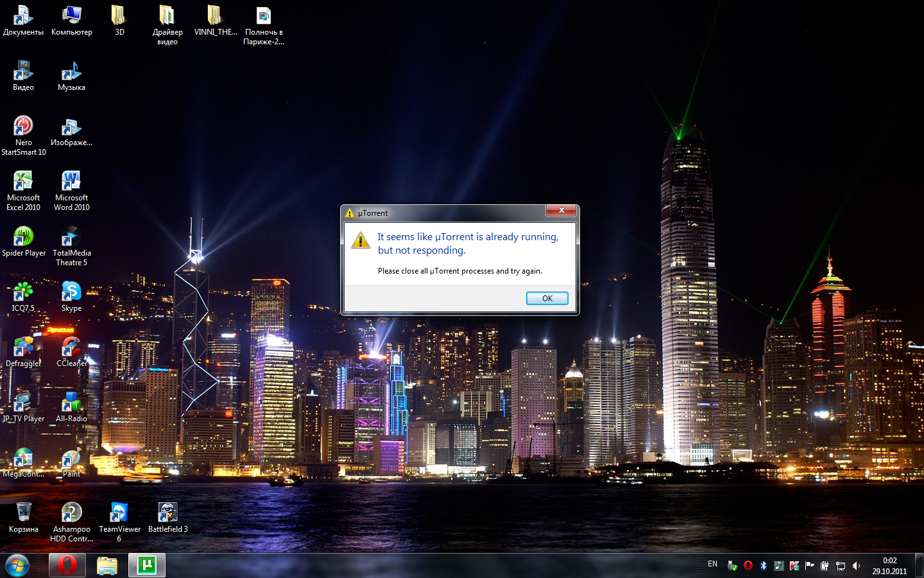Select the Defraggler shortcut
This screenshot has height=578, width=924.
[23, 352]
